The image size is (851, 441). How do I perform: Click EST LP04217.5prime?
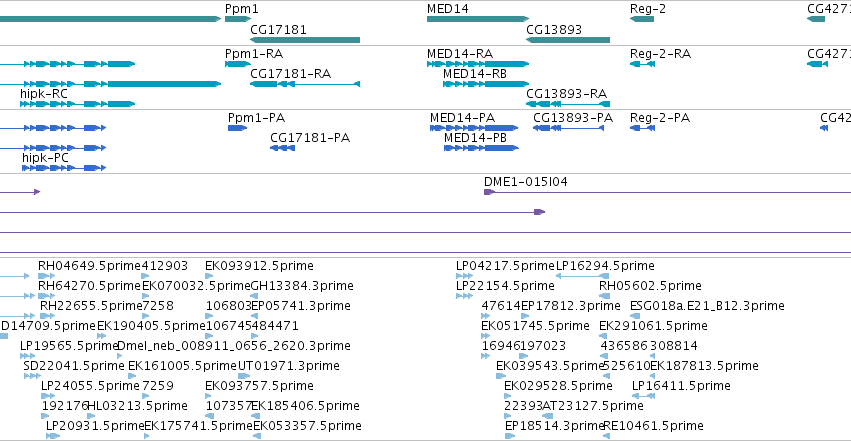tap(505, 266)
